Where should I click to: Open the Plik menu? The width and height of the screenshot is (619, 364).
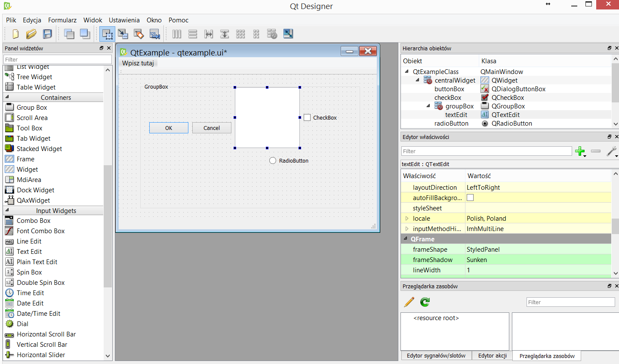pyautogui.click(x=11, y=20)
